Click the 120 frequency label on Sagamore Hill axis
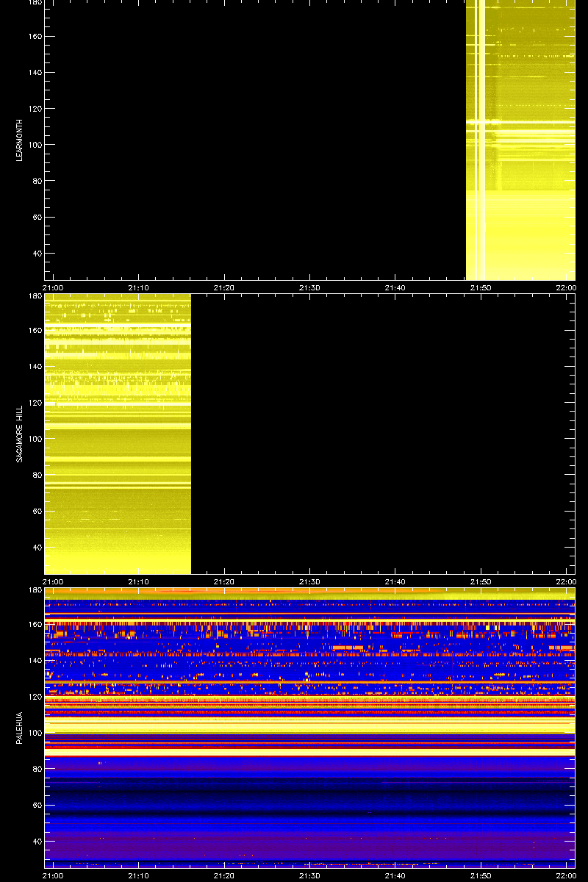 35,403
